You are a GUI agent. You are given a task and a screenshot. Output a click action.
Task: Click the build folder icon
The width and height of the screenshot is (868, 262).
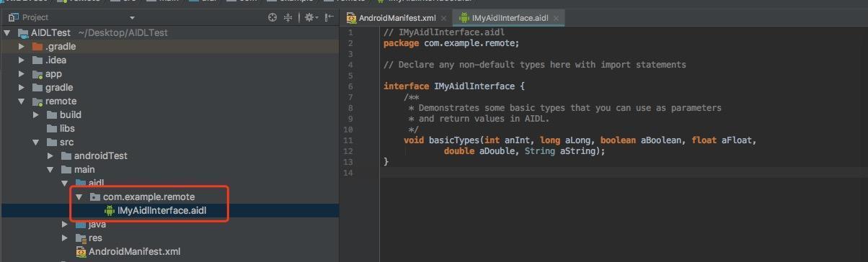(52, 115)
